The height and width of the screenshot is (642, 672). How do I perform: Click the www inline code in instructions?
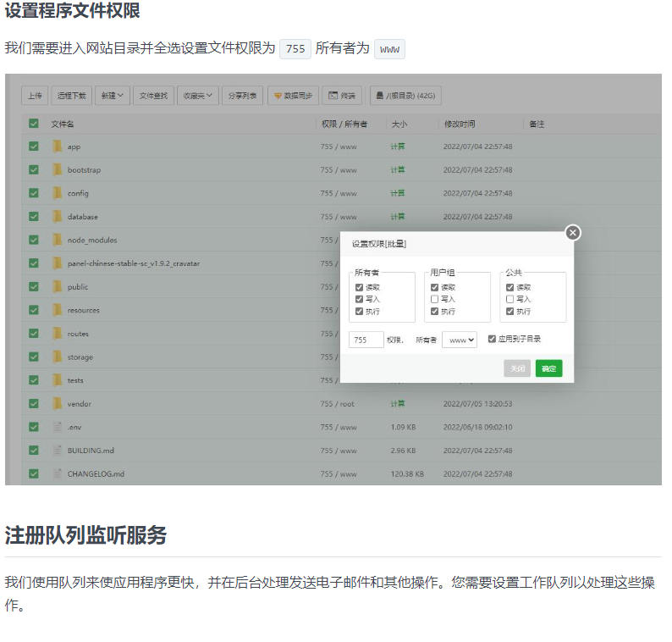tap(389, 49)
